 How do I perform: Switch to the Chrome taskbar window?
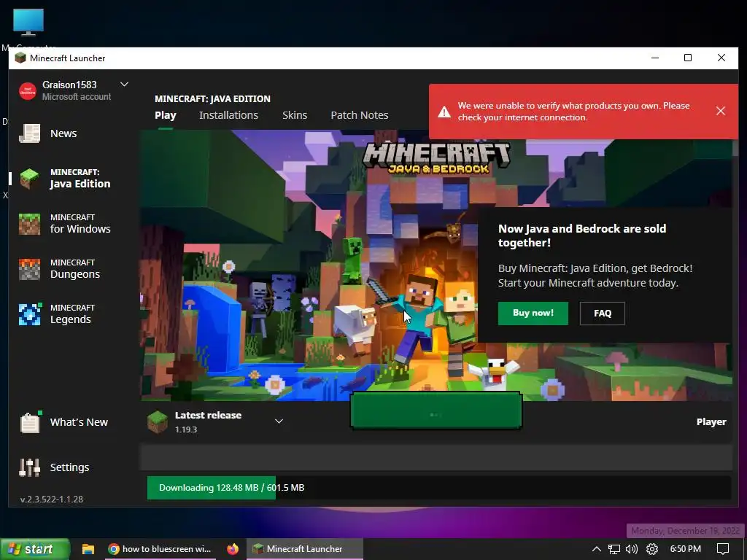coord(160,549)
